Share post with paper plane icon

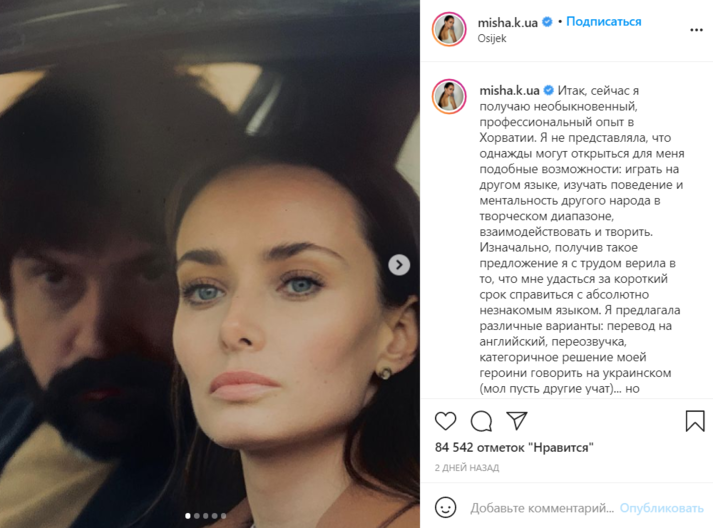pos(517,421)
